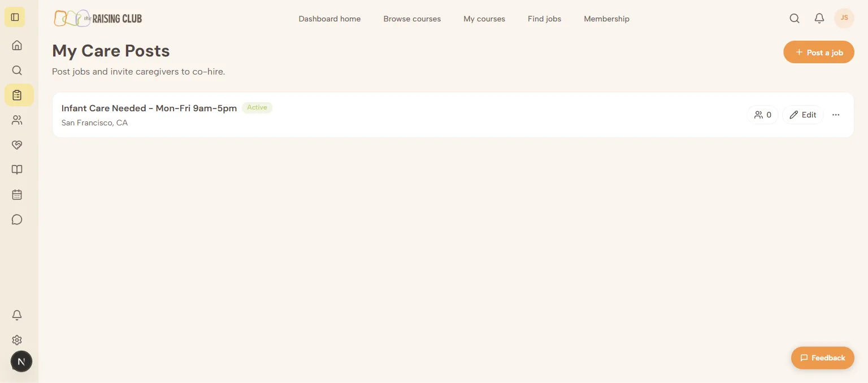View the applicants count for Infant Care post
Image resolution: width=868 pixels, height=383 pixels.
(x=763, y=115)
